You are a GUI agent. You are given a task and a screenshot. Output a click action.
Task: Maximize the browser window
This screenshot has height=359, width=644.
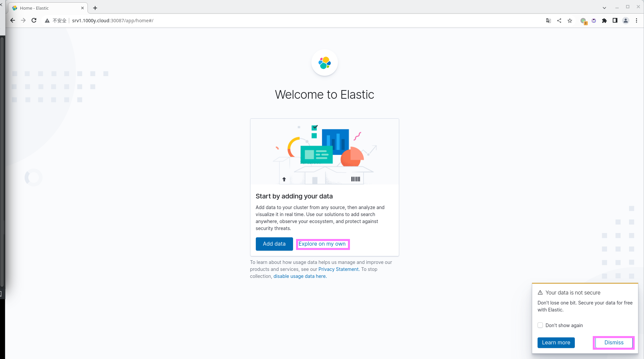click(628, 7)
